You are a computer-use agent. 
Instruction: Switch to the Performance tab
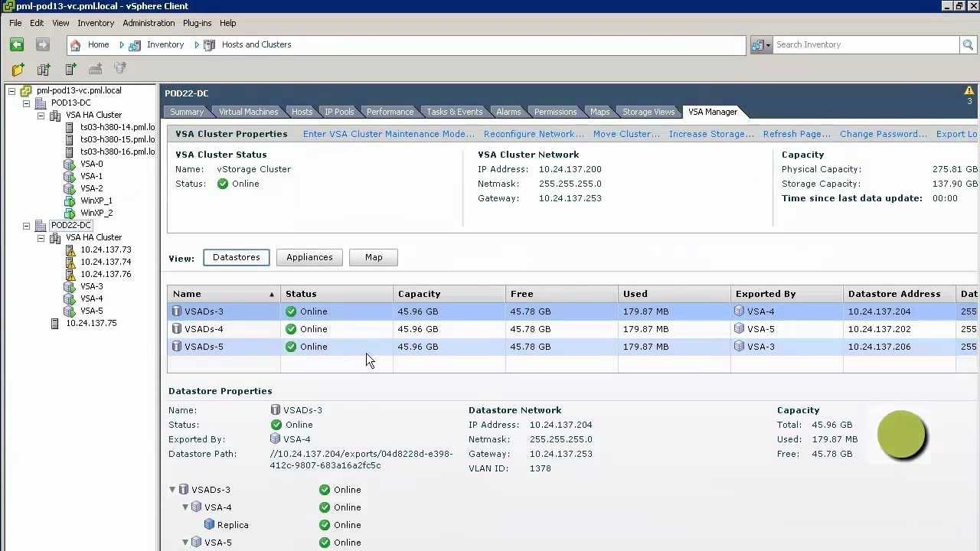pos(390,112)
